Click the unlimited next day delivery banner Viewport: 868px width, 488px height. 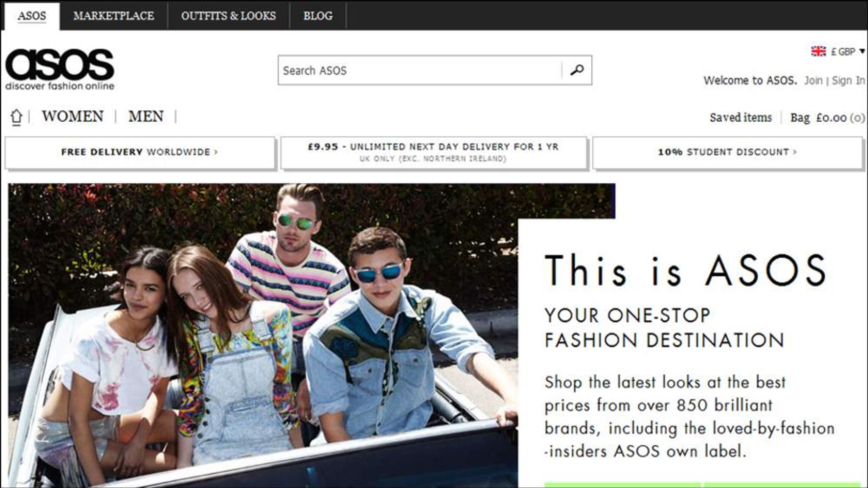[433, 152]
